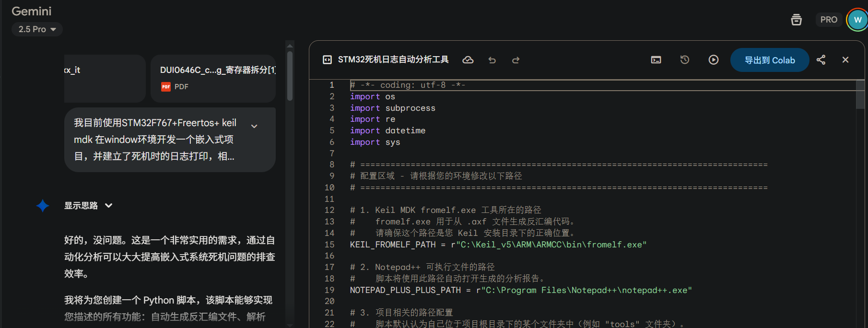Open version history clock icon

[x=685, y=60]
